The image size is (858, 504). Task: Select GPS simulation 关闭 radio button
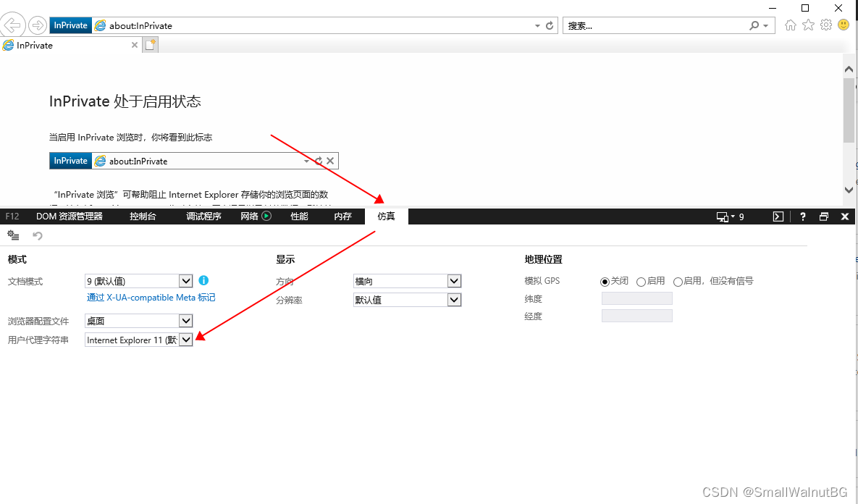605,282
